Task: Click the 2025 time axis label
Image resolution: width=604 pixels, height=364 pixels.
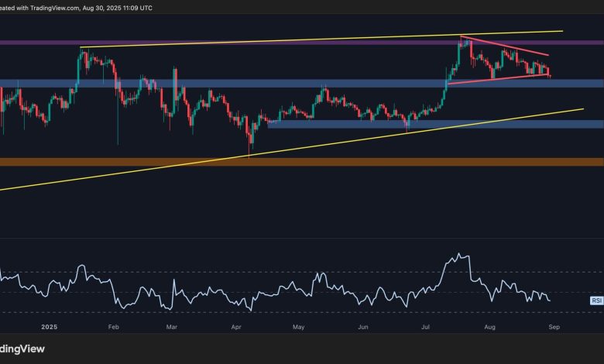Action: point(50,327)
